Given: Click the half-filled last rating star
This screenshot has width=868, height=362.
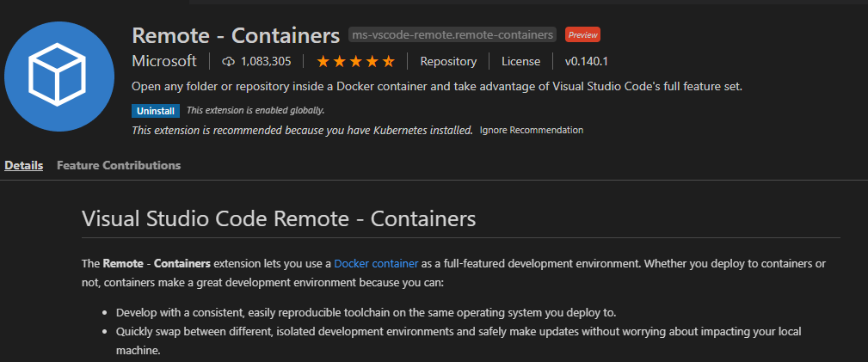Looking at the screenshot, I should pos(389,62).
